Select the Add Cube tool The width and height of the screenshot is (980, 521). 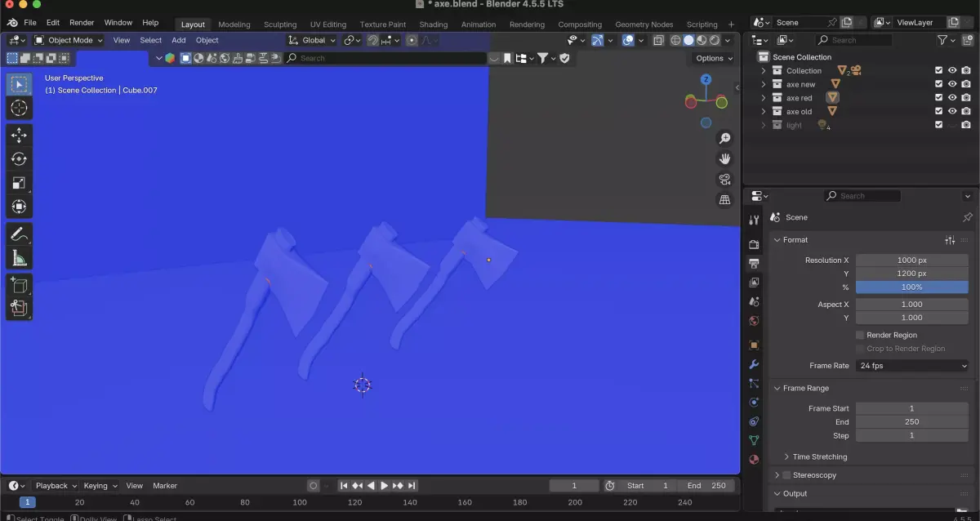click(x=20, y=285)
